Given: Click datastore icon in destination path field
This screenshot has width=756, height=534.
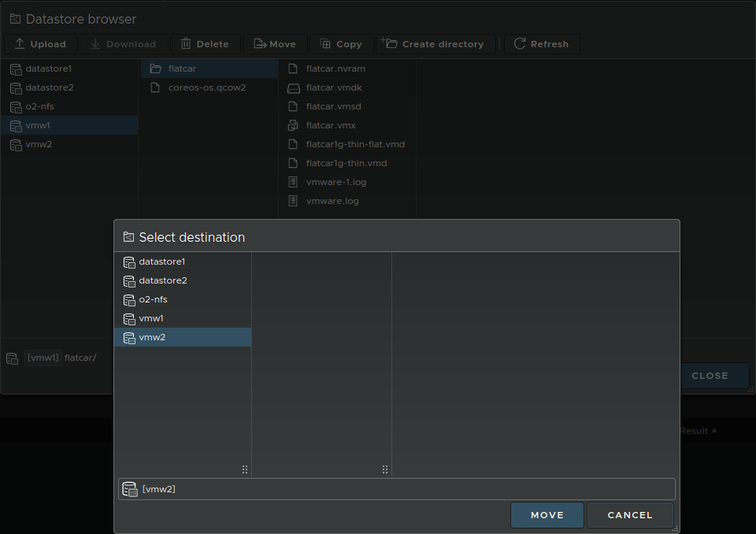Looking at the screenshot, I should click(130, 489).
